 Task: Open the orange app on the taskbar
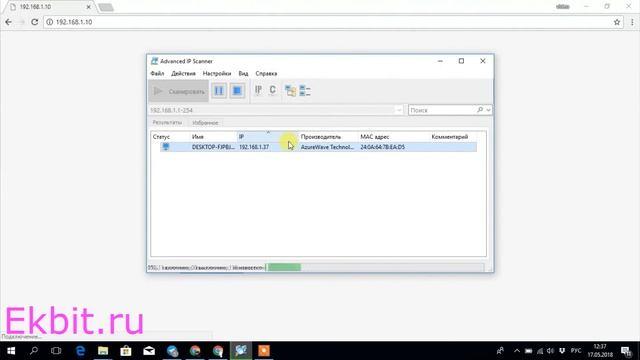(x=264, y=351)
